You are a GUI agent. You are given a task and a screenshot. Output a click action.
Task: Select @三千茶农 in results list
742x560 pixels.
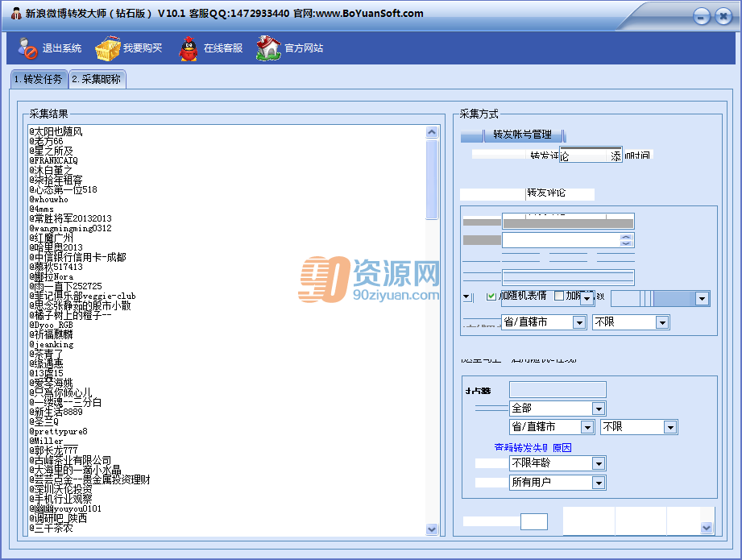(x=51, y=528)
